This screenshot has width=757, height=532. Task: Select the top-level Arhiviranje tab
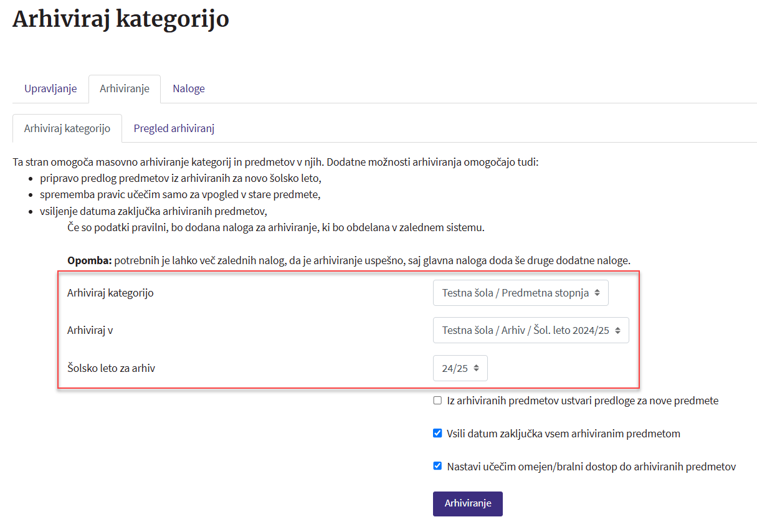coord(125,88)
